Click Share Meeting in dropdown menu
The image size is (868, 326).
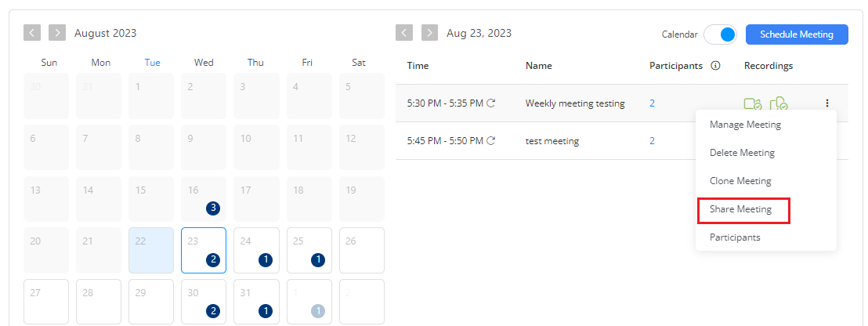741,209
